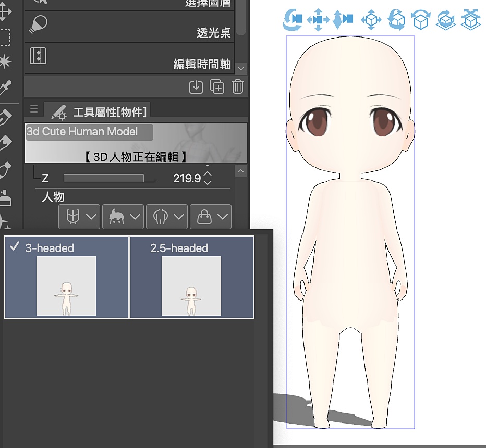Select the move 3D object icon

(x=371, y=20)
